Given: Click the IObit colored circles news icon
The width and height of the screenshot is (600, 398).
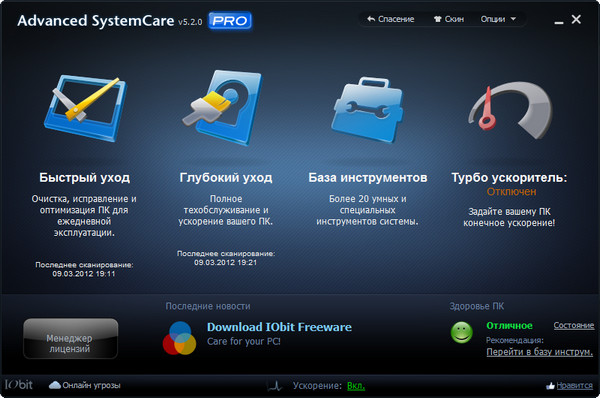Looking at the screenshot, I should (x=179, y=338).
